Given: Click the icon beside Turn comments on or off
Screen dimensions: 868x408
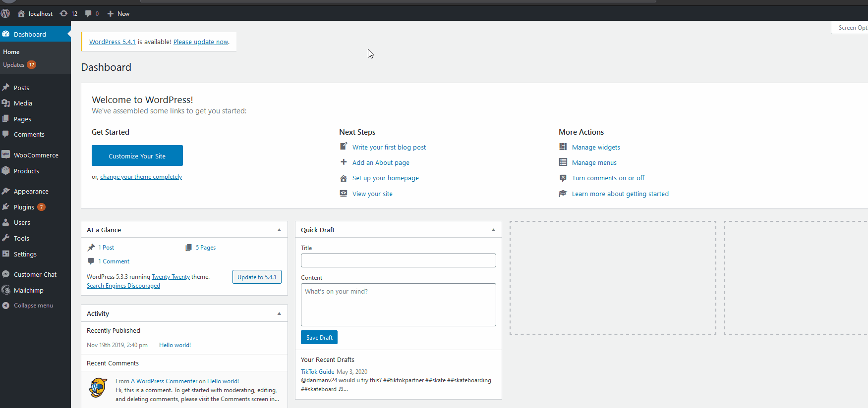Looking at the screenshot, I should coord(563,178).
